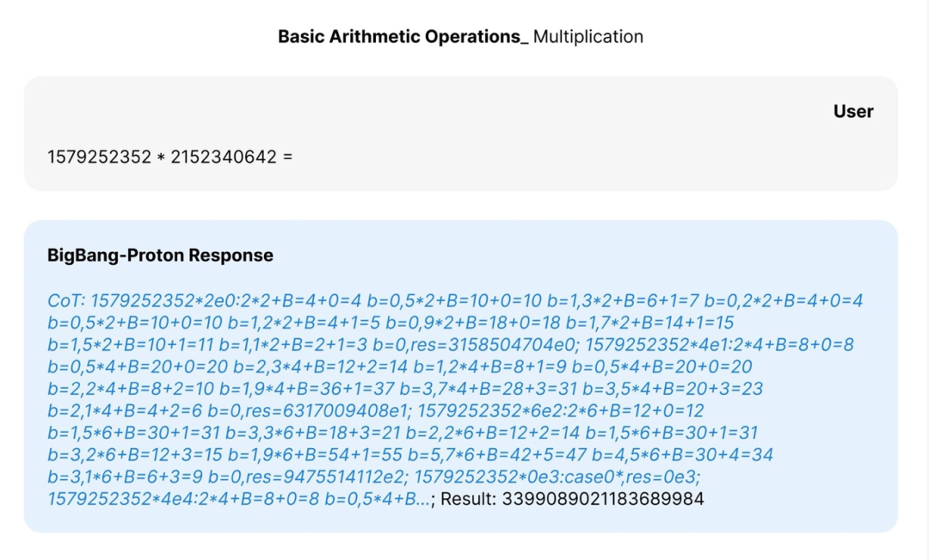Click the "BigBang-Proton Response" heading
Image resolution: width=929 pixels, height=560 pixels.
click(x=160, y=255)
